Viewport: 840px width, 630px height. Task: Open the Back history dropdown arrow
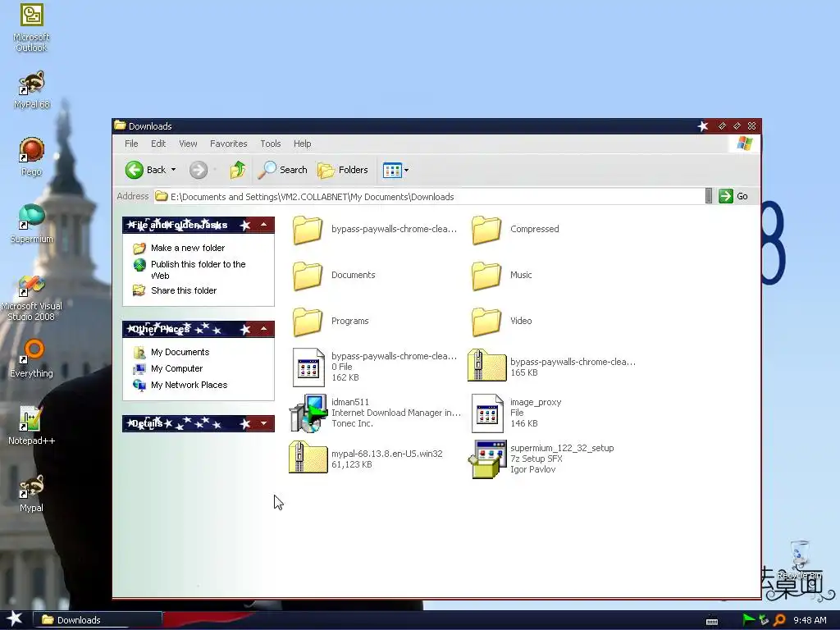click(174, 170)
